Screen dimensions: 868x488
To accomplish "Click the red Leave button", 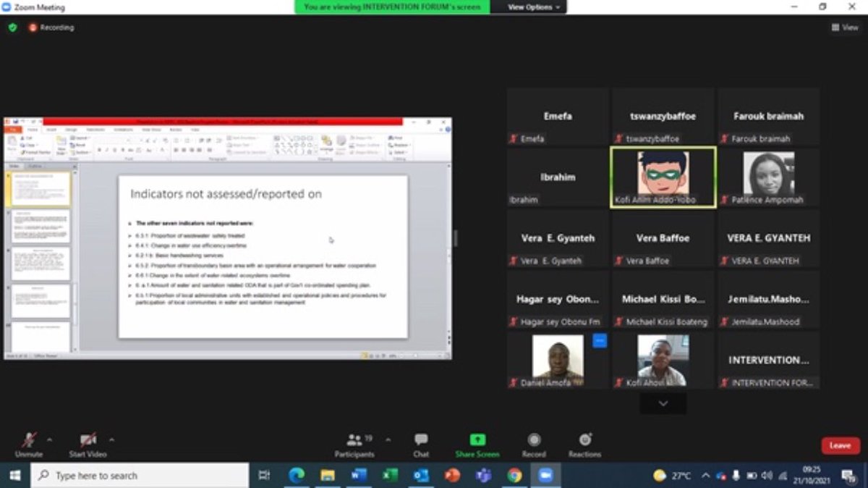I will tap(841, 445).
